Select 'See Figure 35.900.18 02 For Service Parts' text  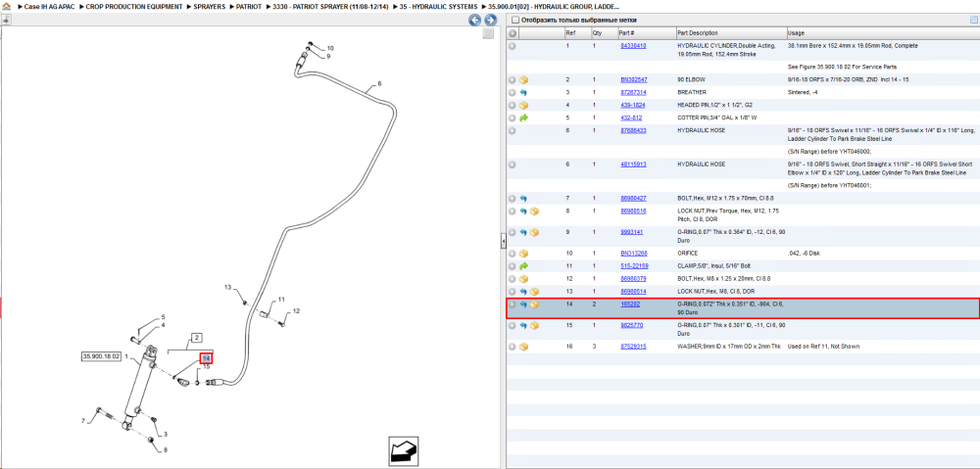pyautogui.click(x=844, y=67)
